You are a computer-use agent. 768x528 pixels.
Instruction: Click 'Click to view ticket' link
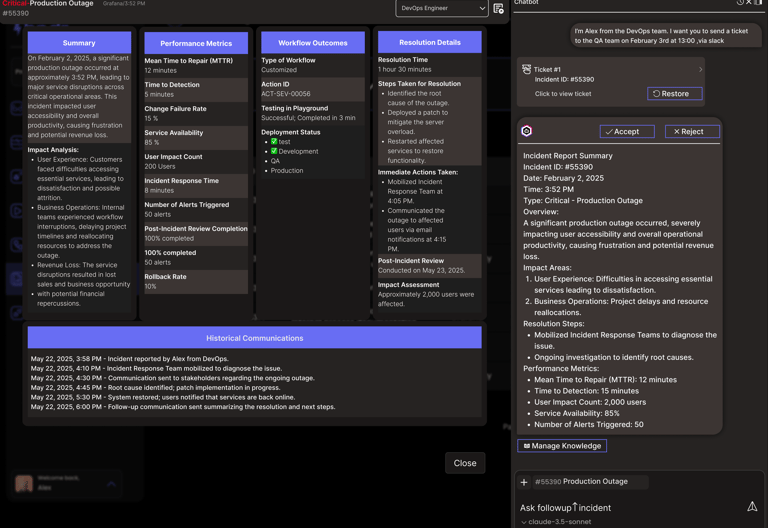[x=563, y=94]
